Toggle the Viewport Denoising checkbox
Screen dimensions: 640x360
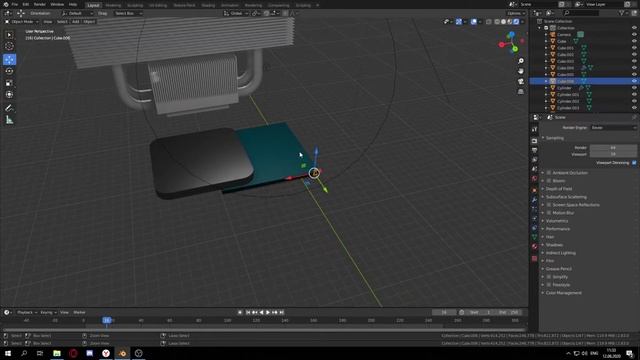pos(634,163)
